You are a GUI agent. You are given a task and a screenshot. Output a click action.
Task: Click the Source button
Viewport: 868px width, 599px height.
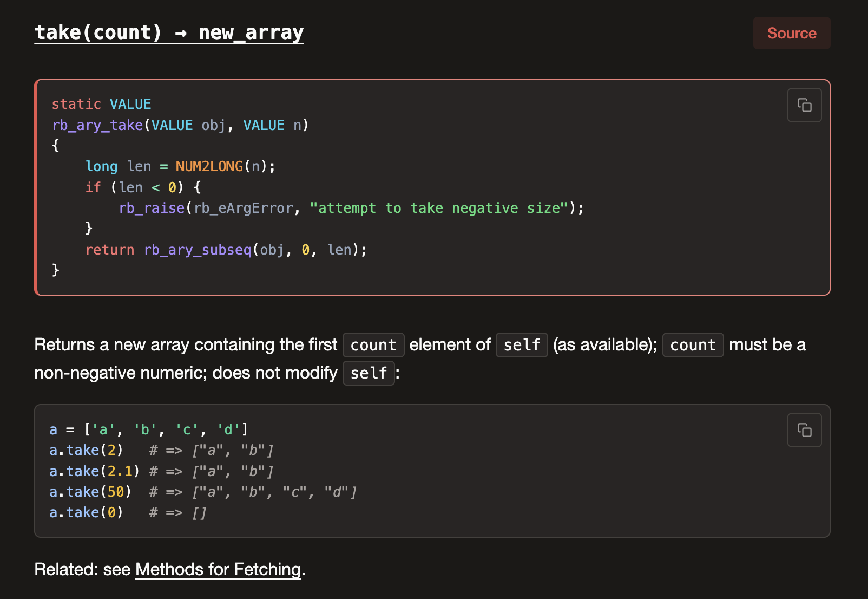pyautogui.click(x=791, y=33)
